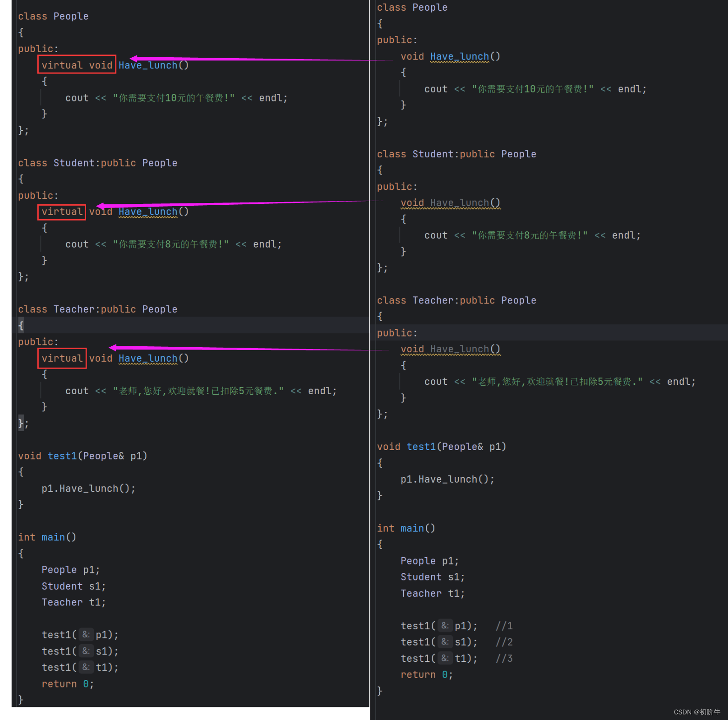This screenshot has width=728, height=720.
Task: Click the & inlay hint before s1 in left pane
Action: click(86, 651)
